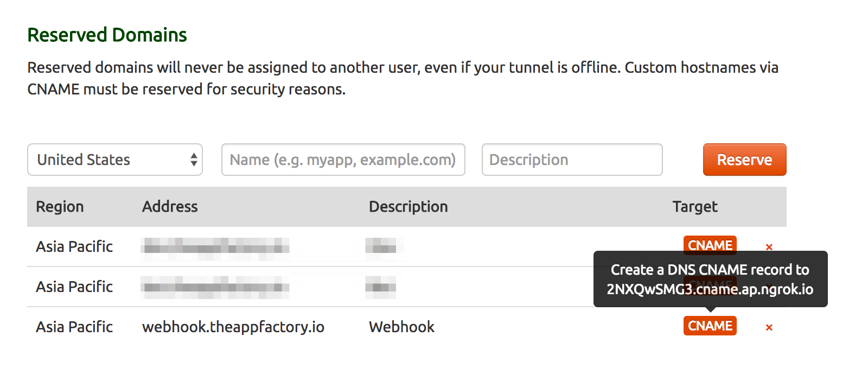Click the Webhook description cell
This screenshot has height=368, width=868.
point(401,327)
